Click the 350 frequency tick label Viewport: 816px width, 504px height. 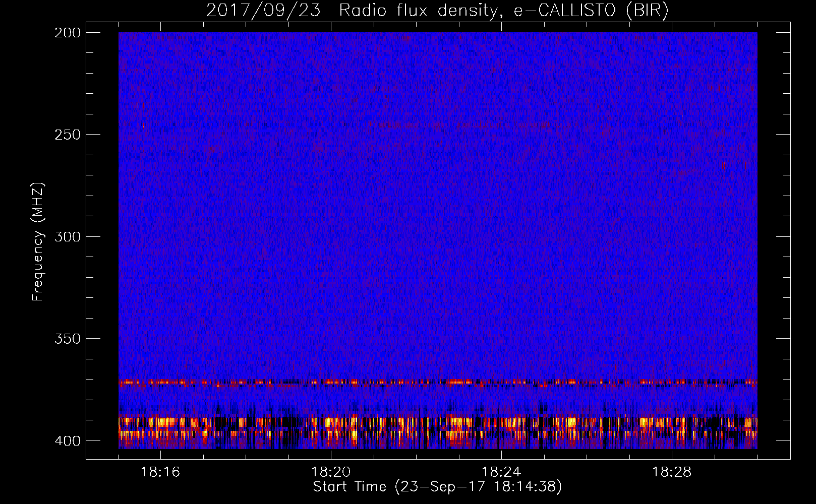pos(67,339)
